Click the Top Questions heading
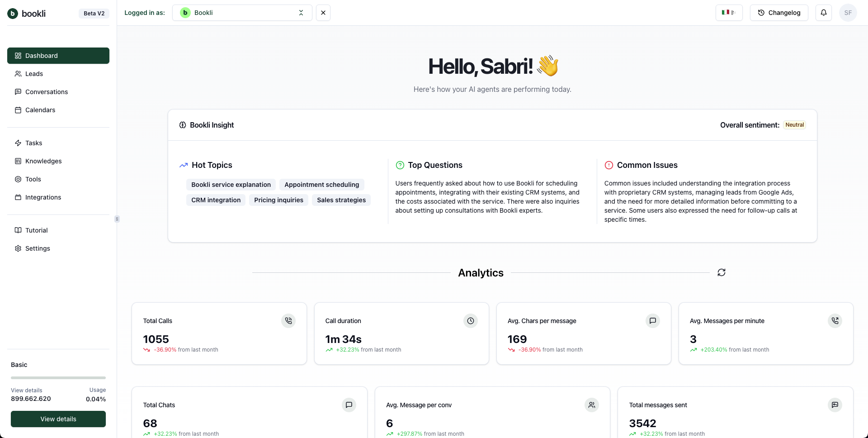The width and height of the screenshot is (868, 438). (x=435, y=165)
